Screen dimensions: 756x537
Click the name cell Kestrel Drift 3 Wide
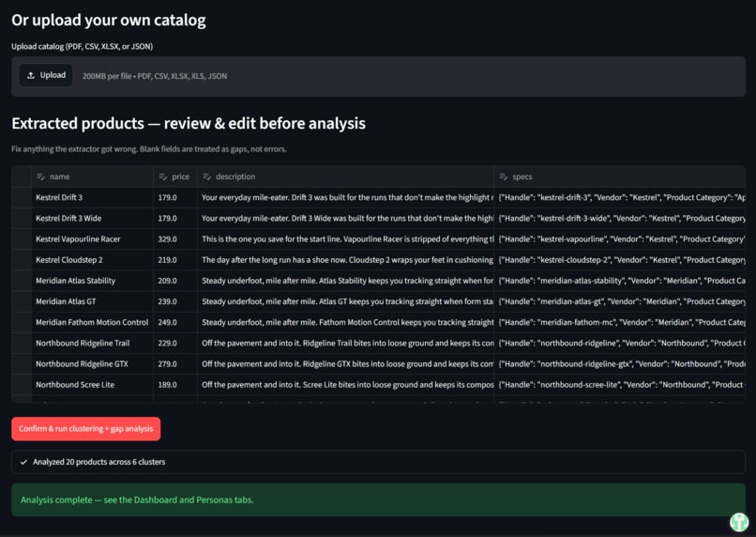(x=92, y=218)
